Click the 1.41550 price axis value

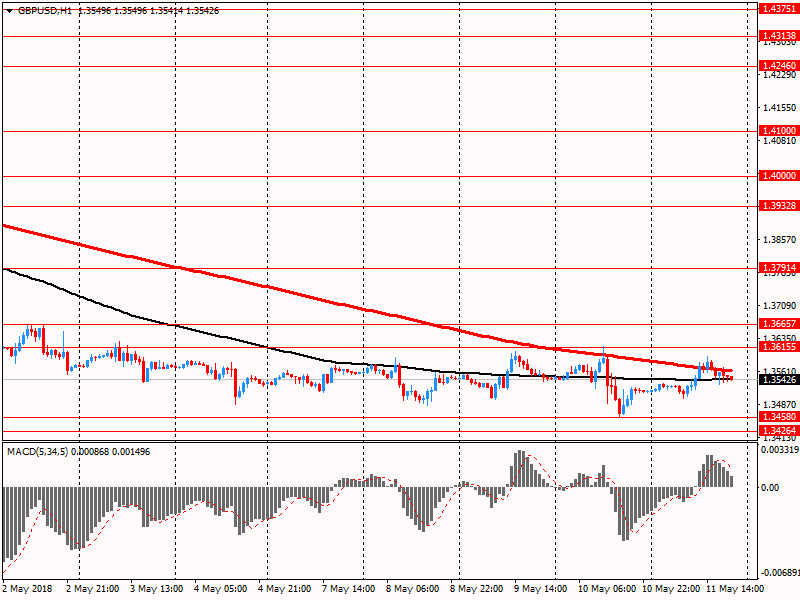pos(780,108)
